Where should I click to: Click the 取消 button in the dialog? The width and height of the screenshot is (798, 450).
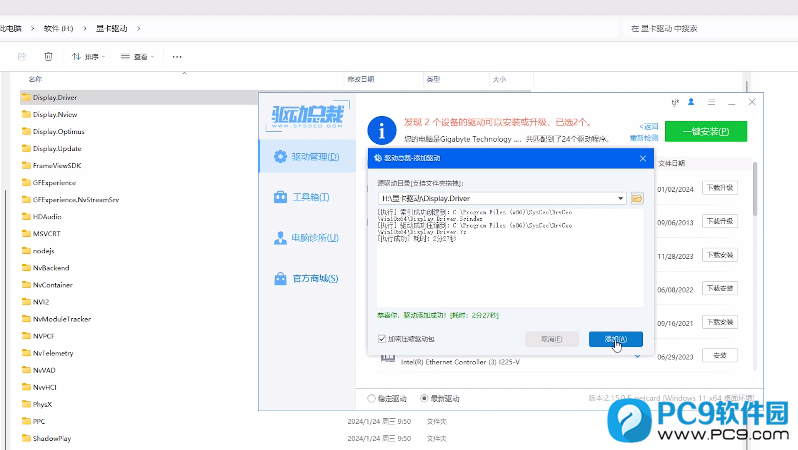point(552,339)
